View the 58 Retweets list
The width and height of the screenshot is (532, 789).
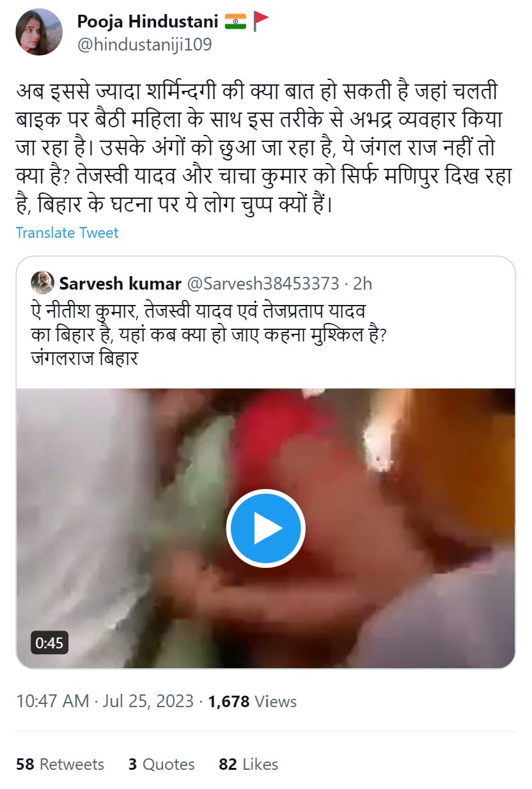(60, 764)
